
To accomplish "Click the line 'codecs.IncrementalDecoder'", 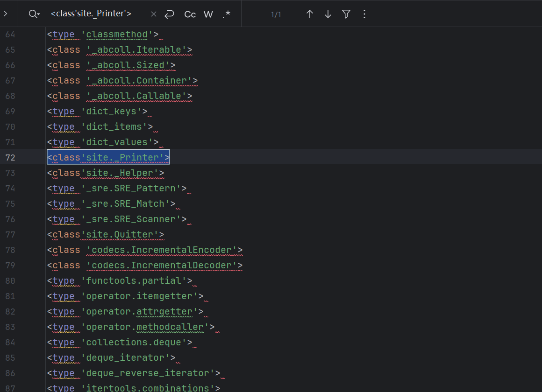I will coord(145,265).
